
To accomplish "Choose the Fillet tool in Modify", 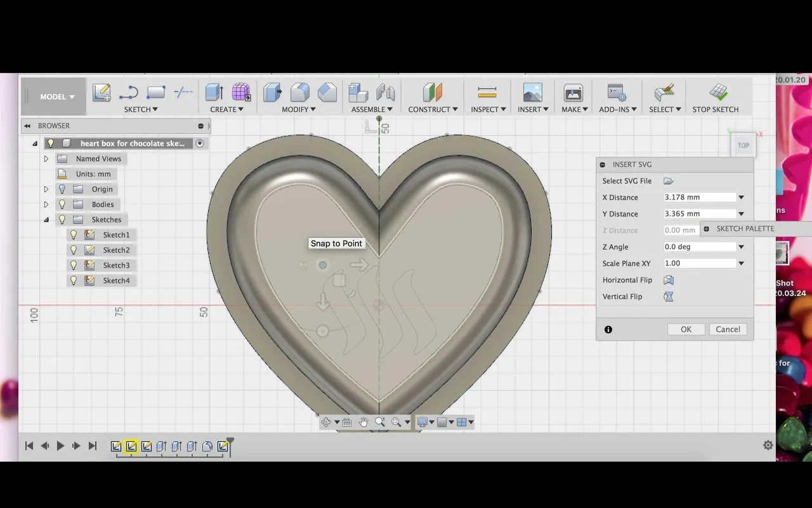I will [x=300, y=93].
